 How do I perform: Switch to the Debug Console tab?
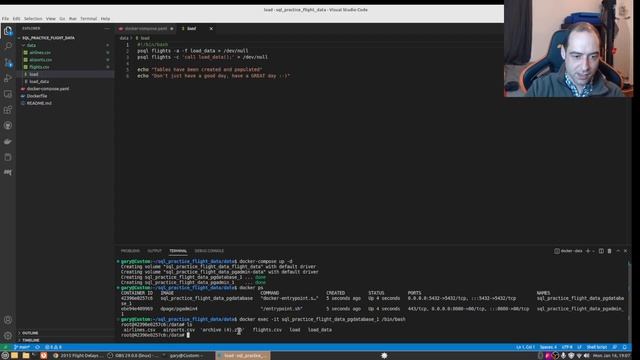209,251
